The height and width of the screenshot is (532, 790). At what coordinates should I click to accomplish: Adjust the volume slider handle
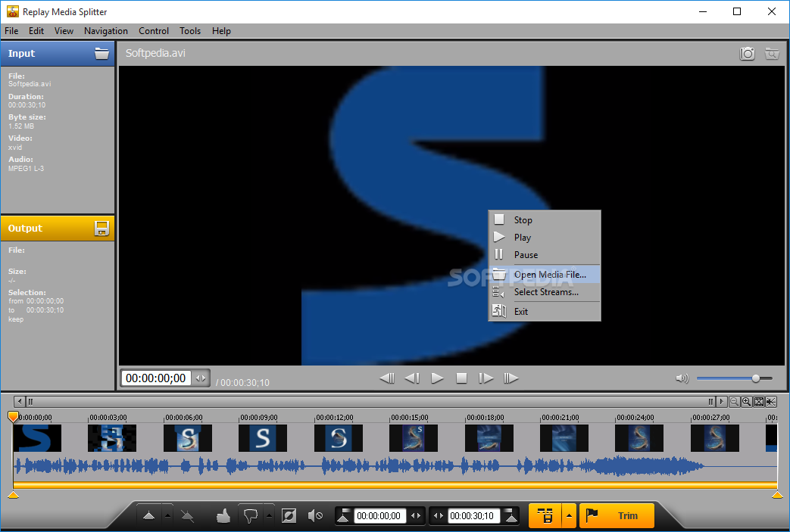coord(756,378)
